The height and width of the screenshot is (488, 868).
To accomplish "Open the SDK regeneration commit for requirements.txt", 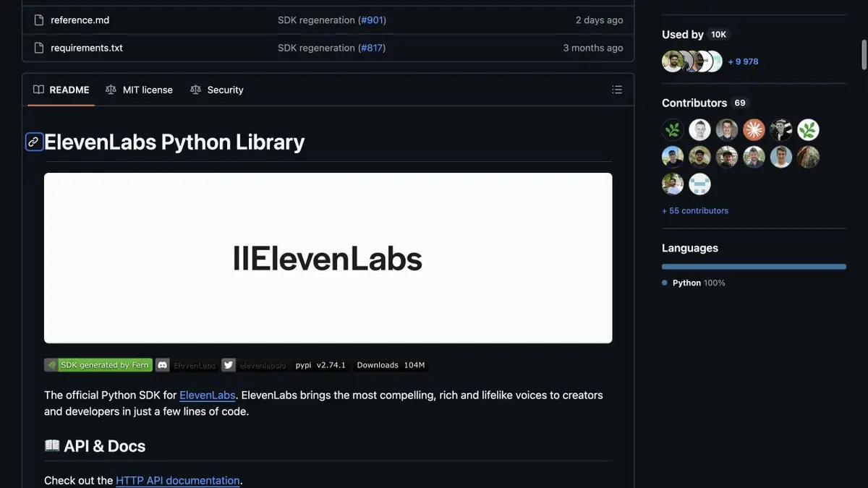I will pyautogui.click(x=317, y=48).
